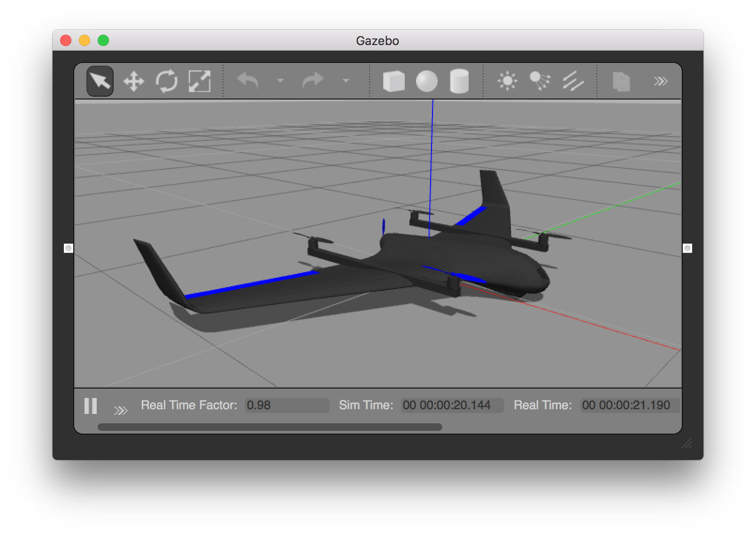This screenshot has width=756, height=535.
Task: Undo the last action
Action: coord(248,81)
